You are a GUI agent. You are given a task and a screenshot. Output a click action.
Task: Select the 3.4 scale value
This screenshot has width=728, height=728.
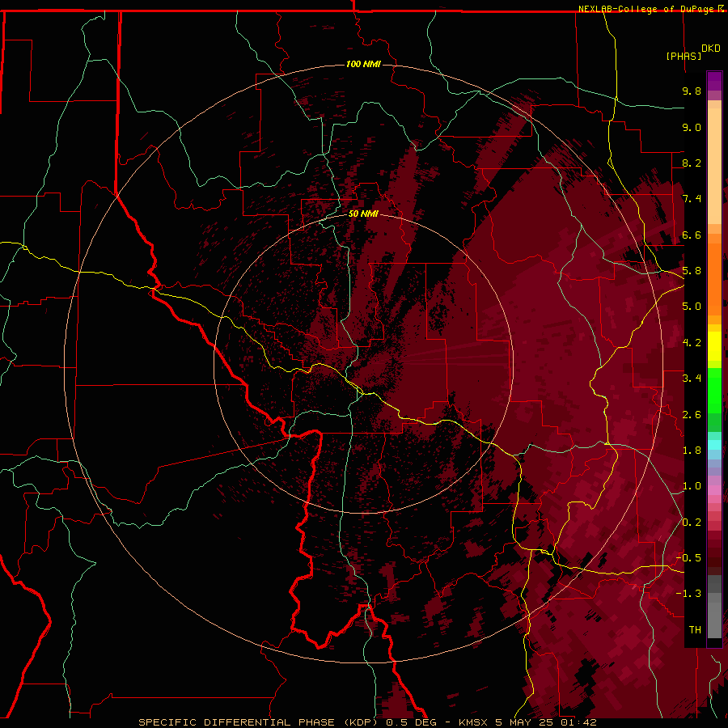pyautogui.click(x=692, y=379)
